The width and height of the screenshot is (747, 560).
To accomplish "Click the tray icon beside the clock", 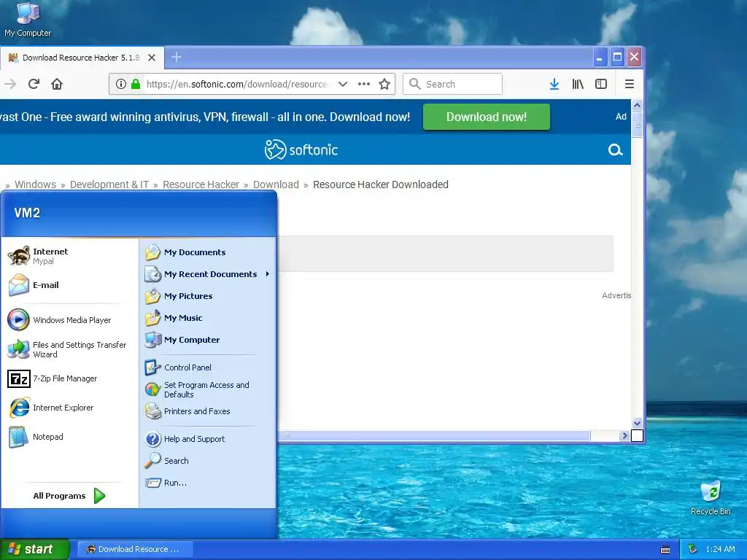I will pyautogui.click(x=693, y=549).
